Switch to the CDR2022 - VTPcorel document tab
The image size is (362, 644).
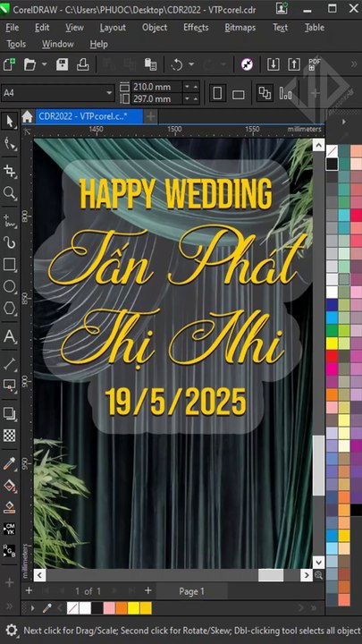point(89,116)
